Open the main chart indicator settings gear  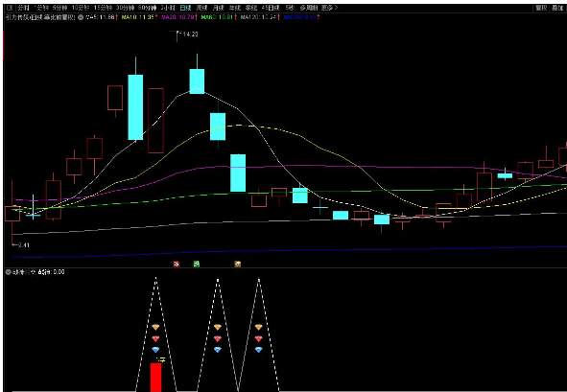[x=81, y=17]
